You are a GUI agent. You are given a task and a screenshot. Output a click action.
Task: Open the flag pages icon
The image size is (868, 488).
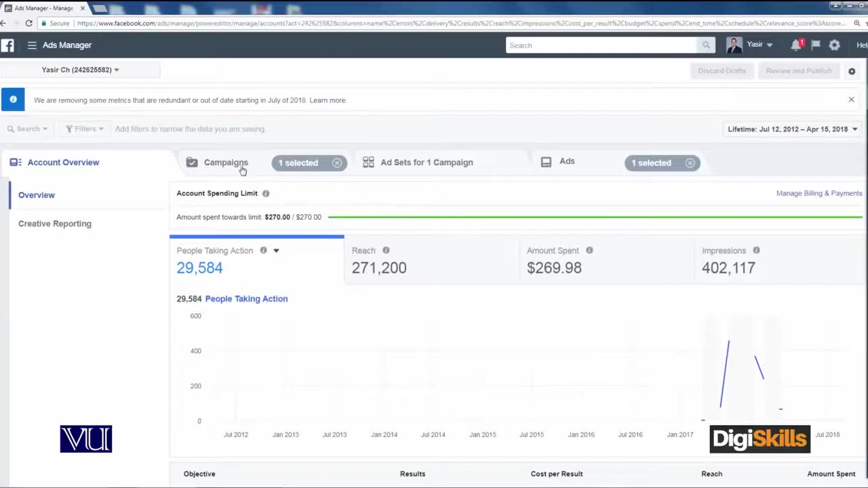point(816,45)
